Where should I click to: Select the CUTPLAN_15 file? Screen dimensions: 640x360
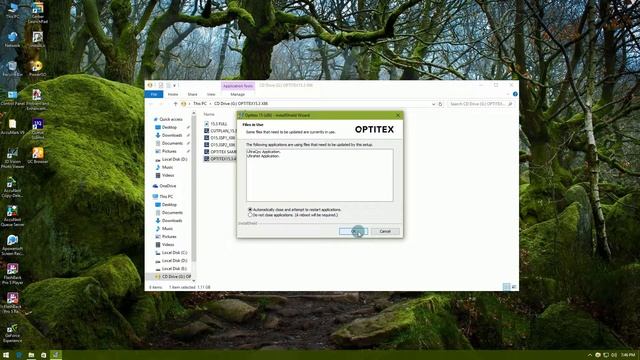point(220,131)
